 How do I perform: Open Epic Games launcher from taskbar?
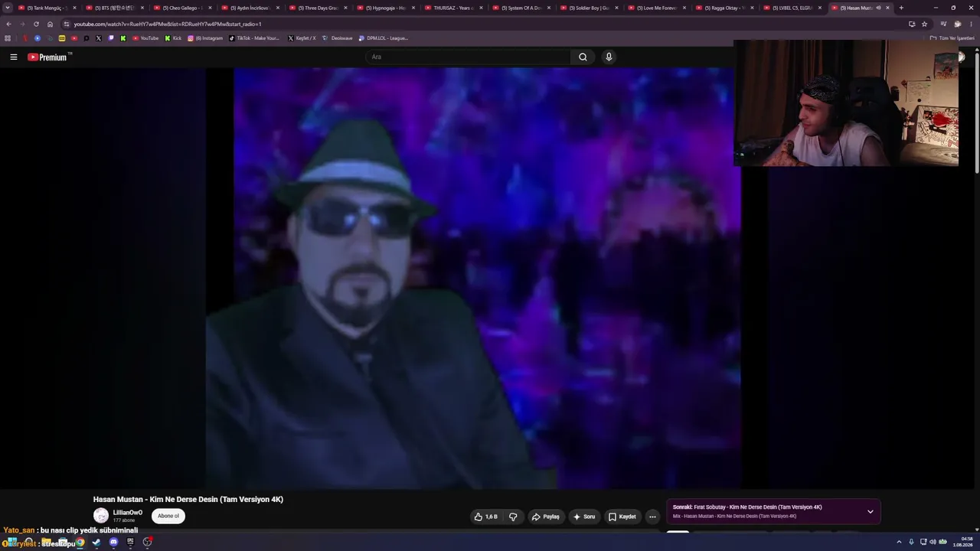pos(130,542)
